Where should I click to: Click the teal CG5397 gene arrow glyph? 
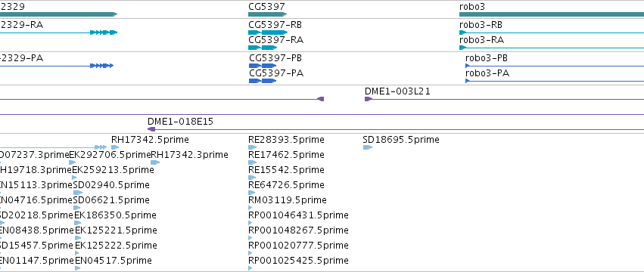point(267,14)
